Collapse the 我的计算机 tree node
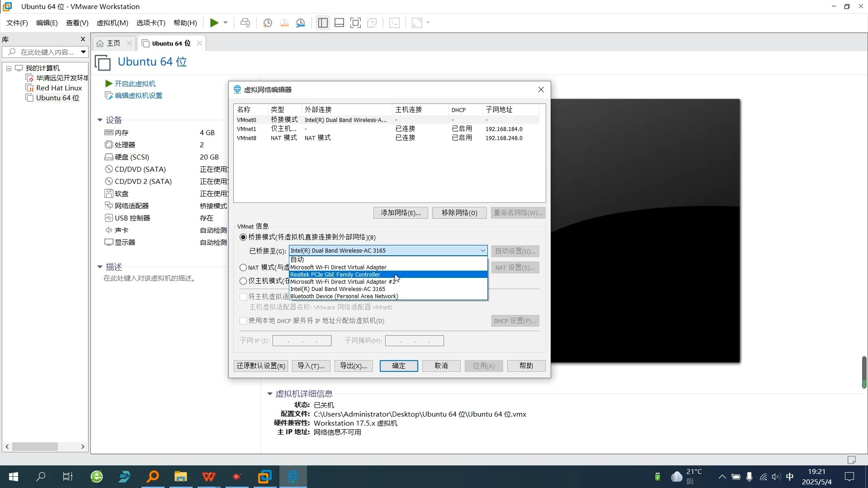868x488 pixels. (x=9, y=68)
